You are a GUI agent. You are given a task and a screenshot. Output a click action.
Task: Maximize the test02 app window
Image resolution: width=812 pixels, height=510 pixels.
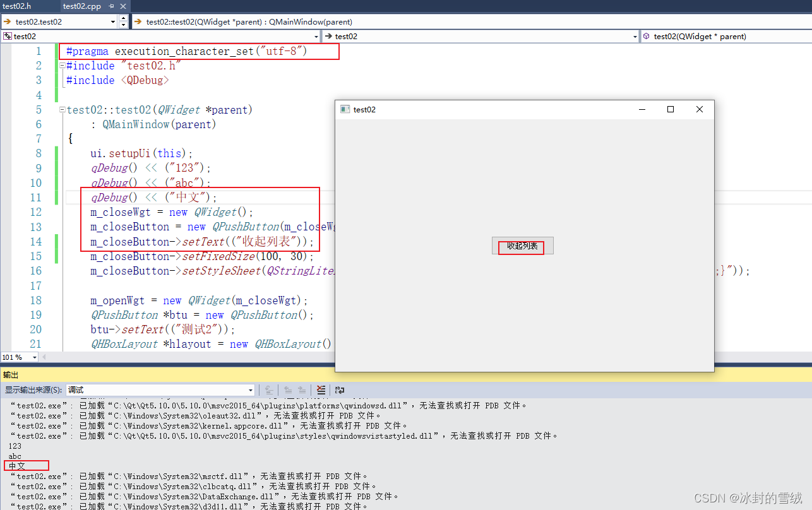click(671, 109)
